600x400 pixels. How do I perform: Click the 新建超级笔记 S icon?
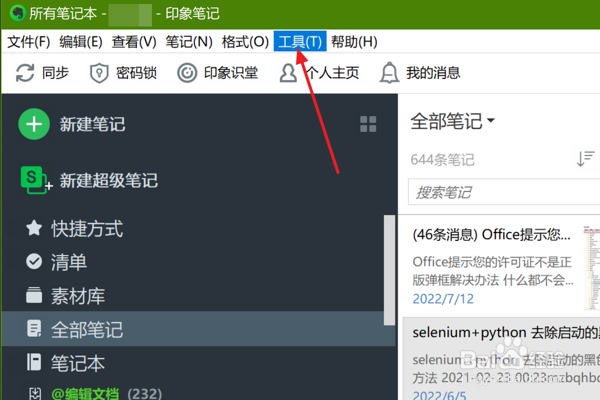point(36,180)
